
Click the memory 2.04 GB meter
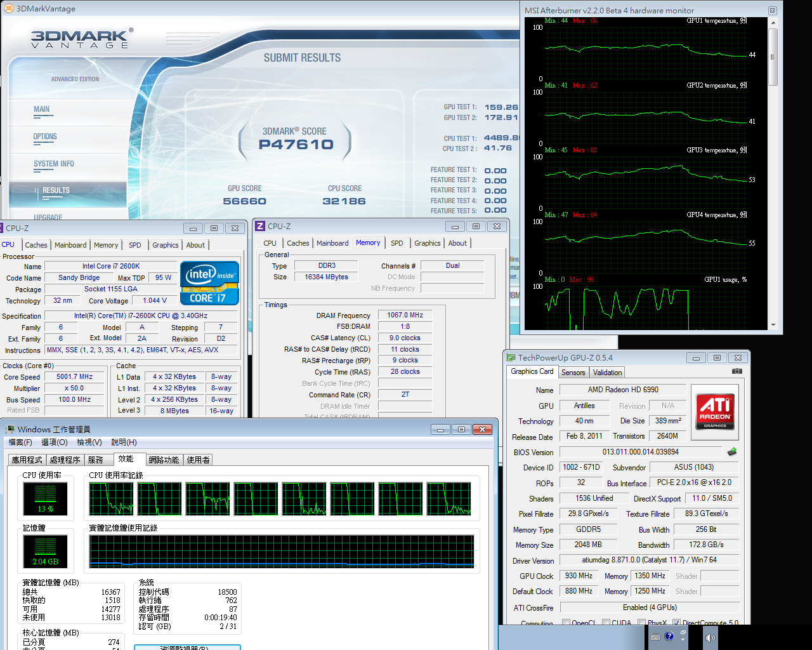(x=45, y=552)
